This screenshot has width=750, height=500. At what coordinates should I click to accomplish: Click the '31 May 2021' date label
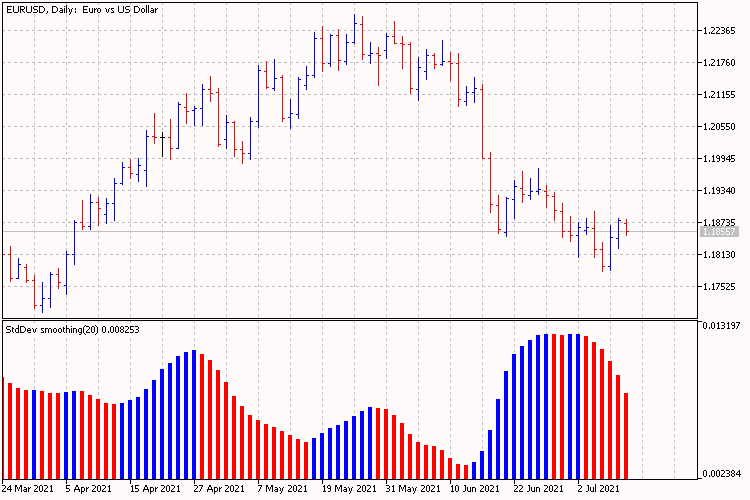(x=413, y=489)
